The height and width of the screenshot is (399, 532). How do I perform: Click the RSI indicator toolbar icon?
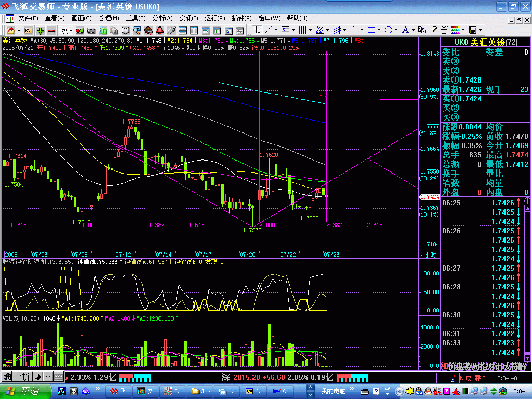click(28, 31)
